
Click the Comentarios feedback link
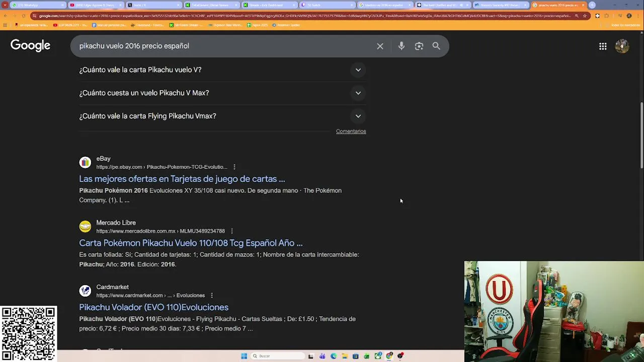coord(351,131)
